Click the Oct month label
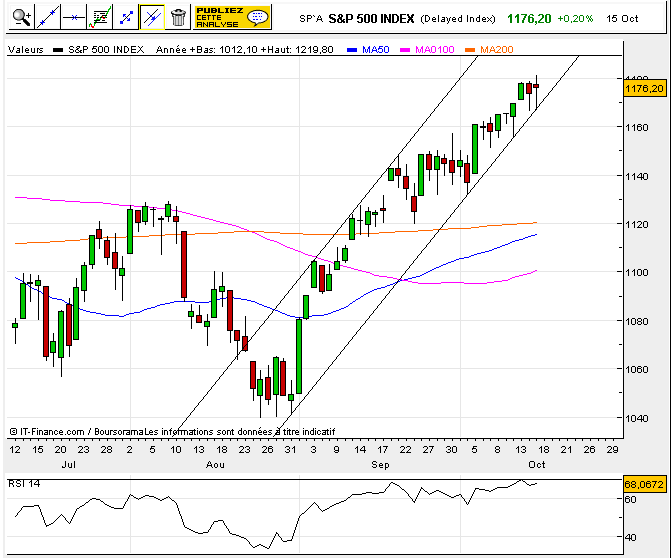The width and height of the screenshot is (672, 558). coord(537,465)
